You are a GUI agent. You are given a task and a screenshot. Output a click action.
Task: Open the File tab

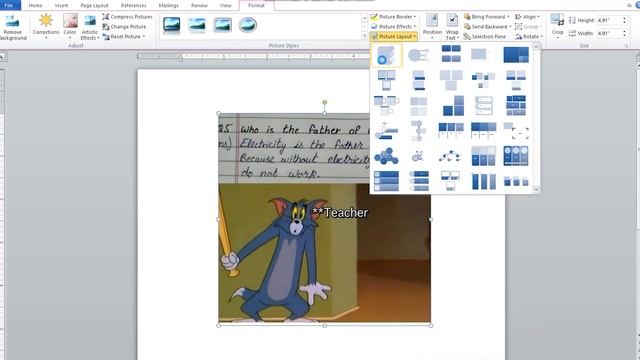[x=10, y=5]
